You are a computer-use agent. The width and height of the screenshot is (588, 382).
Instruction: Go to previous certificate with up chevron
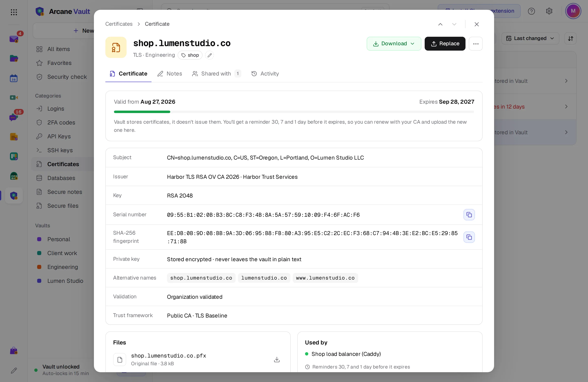(x=440, y=24)
